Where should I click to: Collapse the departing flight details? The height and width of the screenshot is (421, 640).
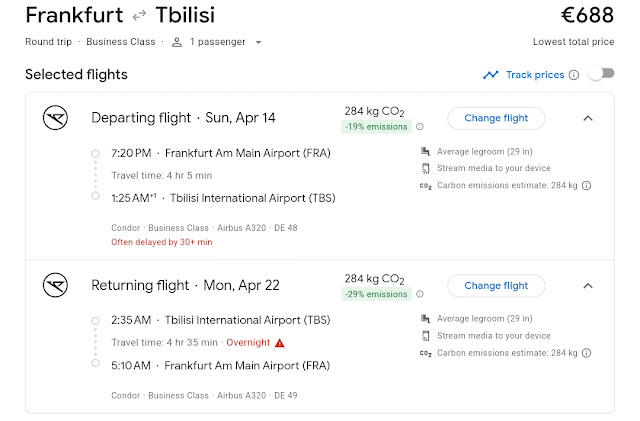tap(588, 118)
